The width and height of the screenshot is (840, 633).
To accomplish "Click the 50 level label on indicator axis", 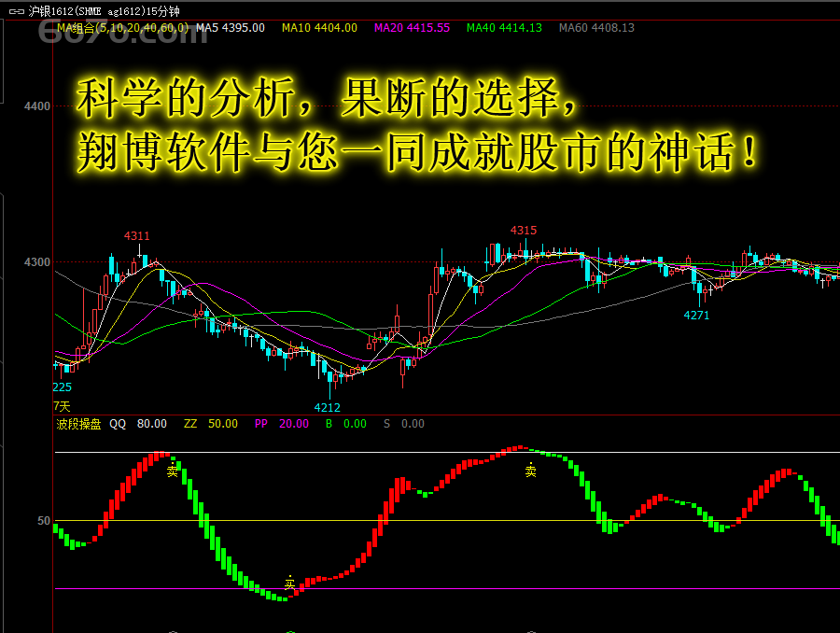I will [x=43, y=520].
